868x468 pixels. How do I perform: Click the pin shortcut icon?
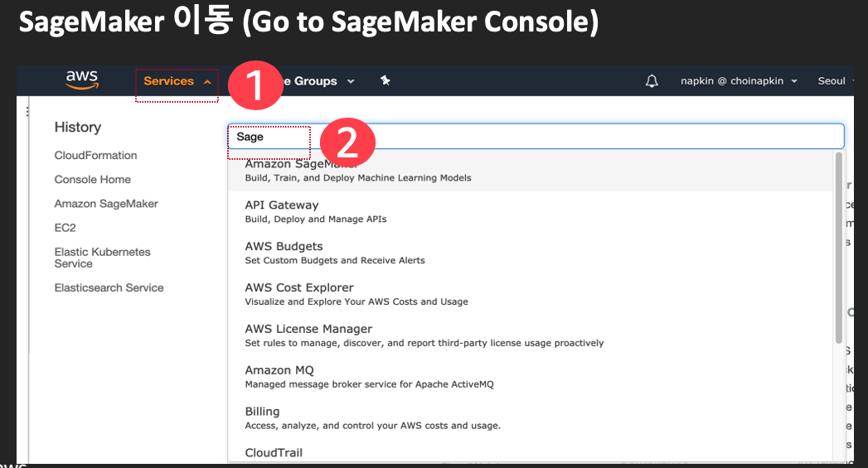click(x=386, y=81)
